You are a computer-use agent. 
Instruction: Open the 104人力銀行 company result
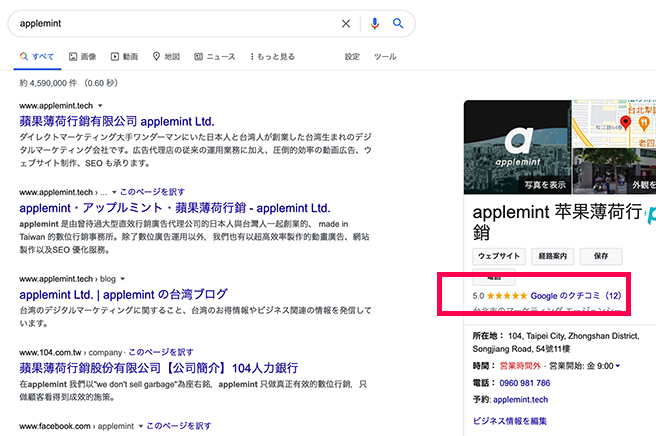159,368
